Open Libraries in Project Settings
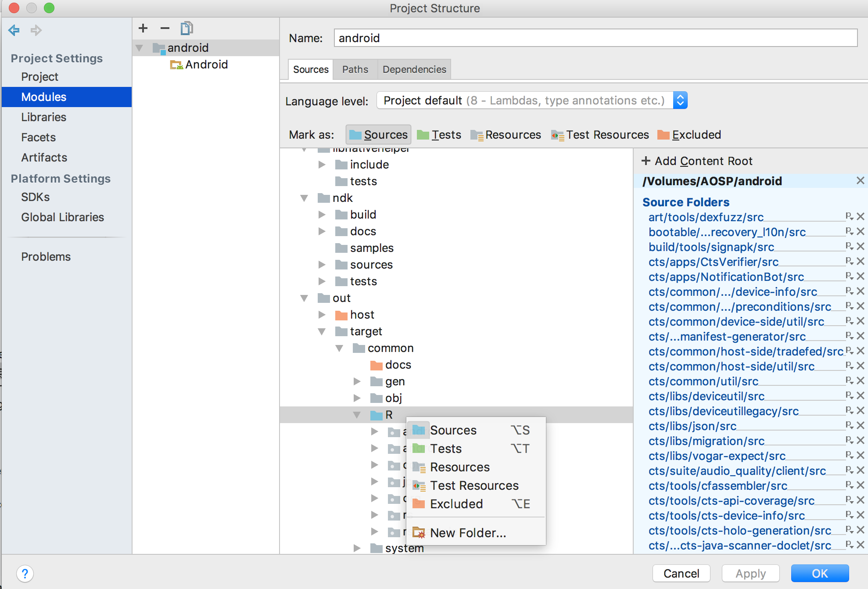This screenshot has width=868, height=589. [x=44, y=117]
